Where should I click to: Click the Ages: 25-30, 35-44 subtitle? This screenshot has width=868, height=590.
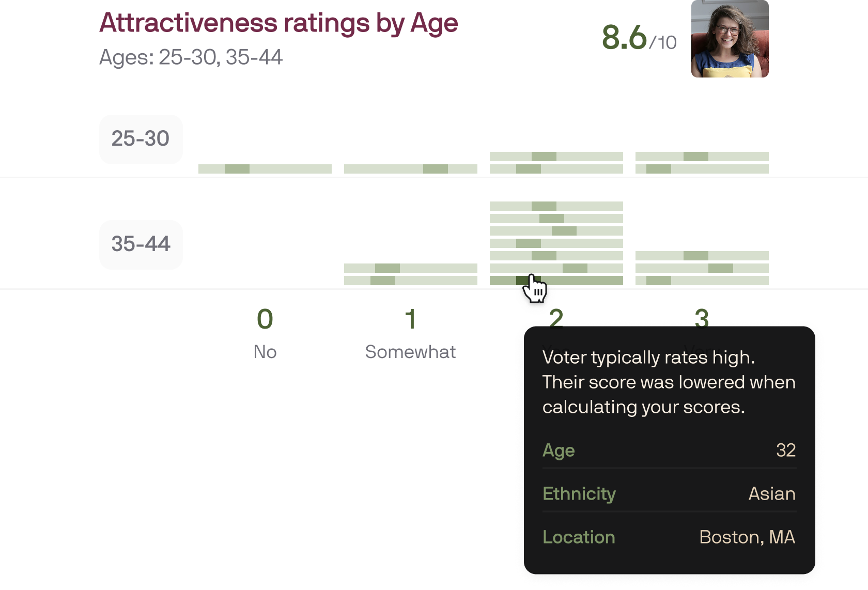(x=191, y=57)
